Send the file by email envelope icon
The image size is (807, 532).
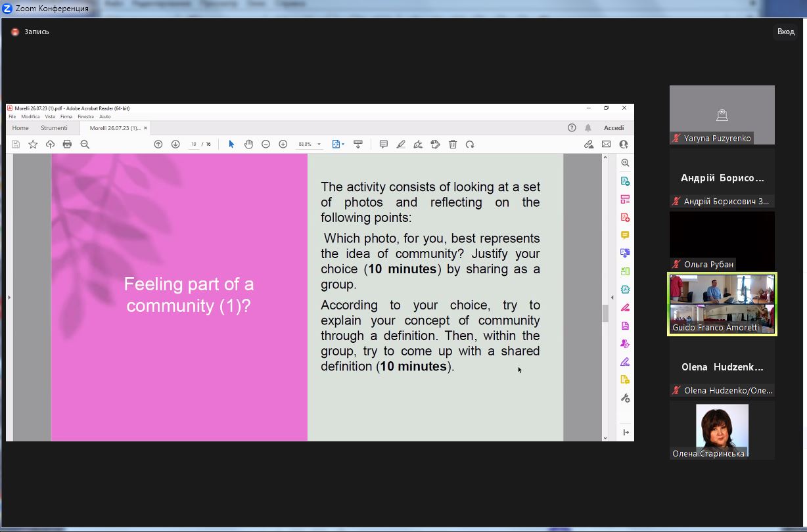[x=606, y=144]
